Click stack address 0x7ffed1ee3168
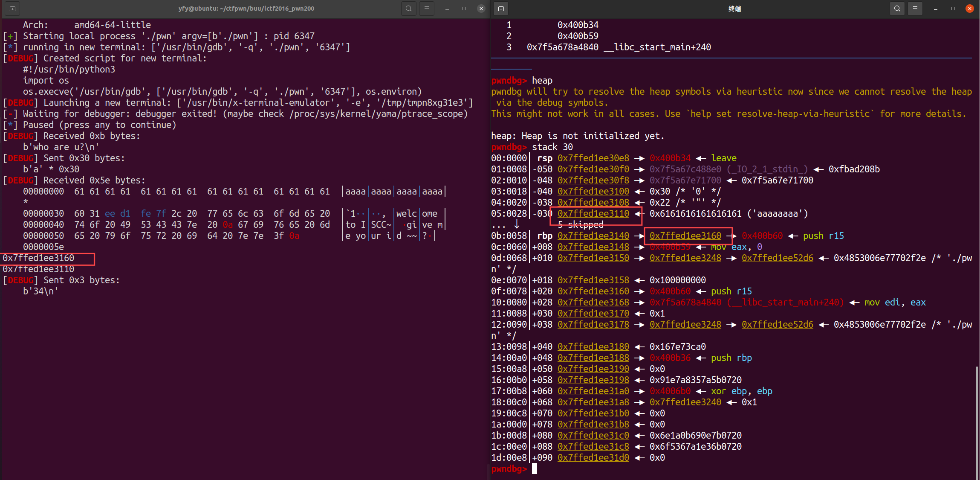This screenshot has height=480, width=980. pos(593,303)
